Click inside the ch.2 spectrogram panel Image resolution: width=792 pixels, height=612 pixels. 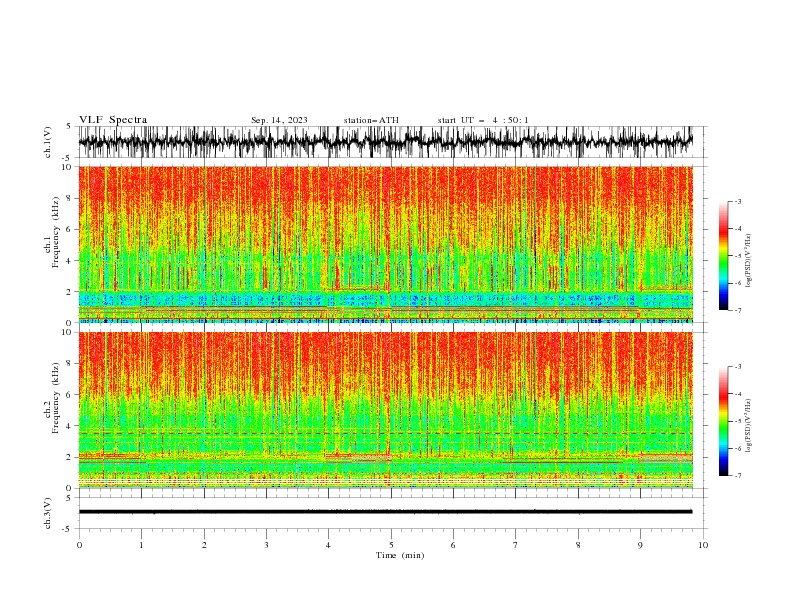(385, 410)
